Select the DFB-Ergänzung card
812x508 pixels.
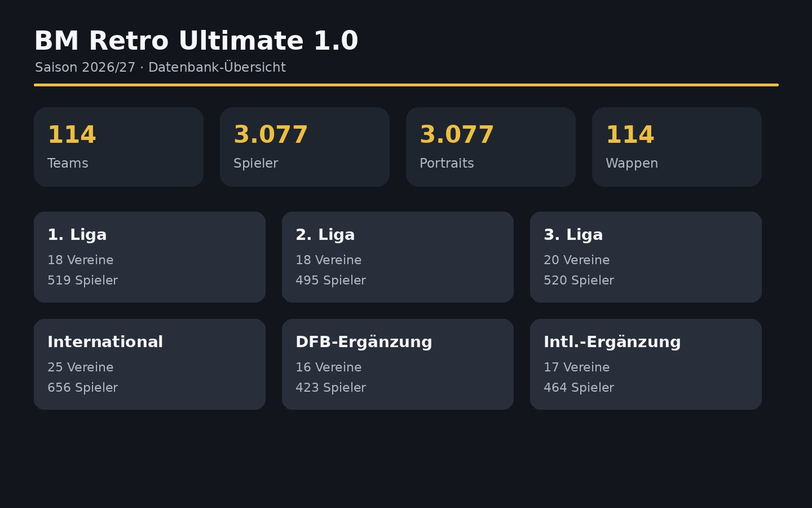(398, 364)
